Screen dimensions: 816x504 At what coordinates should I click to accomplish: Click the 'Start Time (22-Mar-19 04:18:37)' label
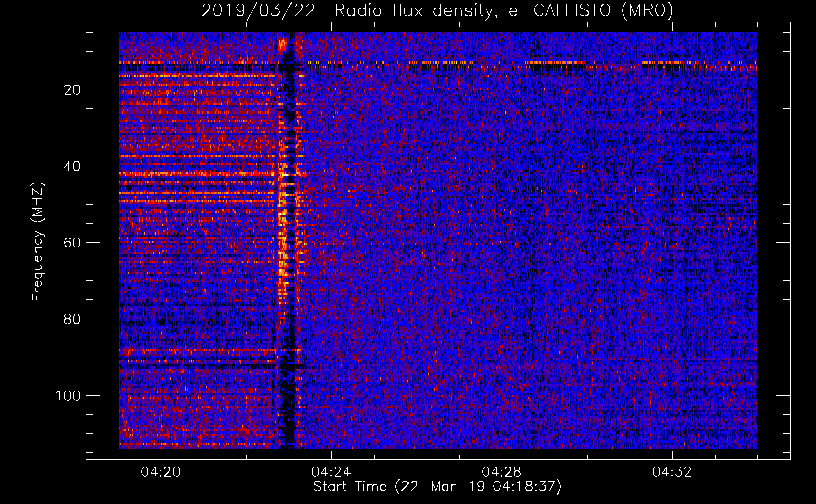tap(437, 487)
